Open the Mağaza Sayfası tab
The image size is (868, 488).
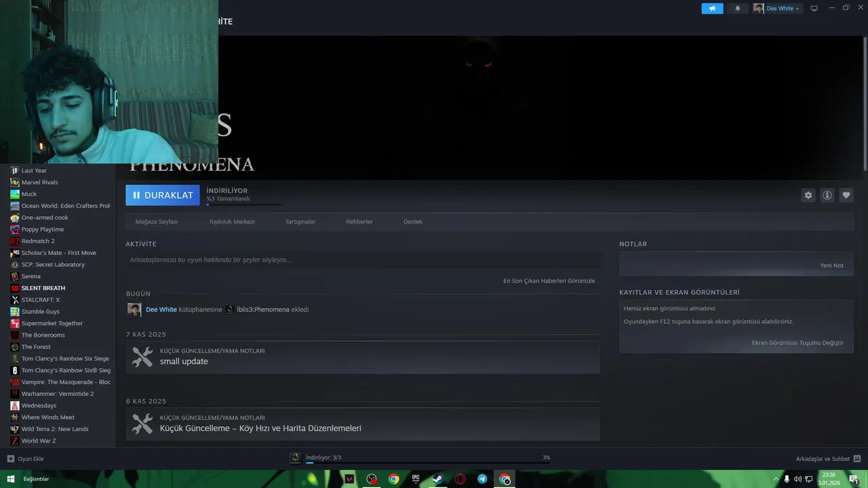coord(157,222)
